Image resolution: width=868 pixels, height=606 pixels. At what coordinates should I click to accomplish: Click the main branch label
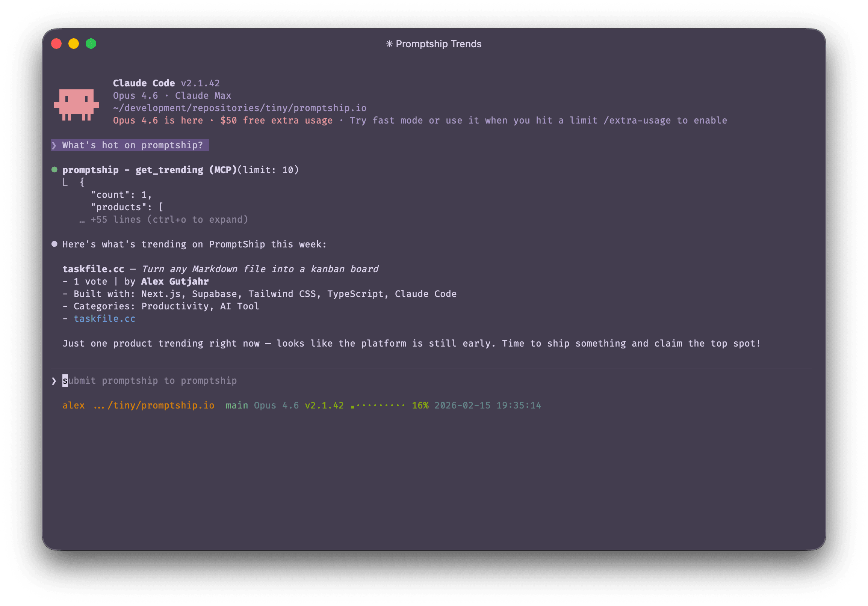click(237, 405)
